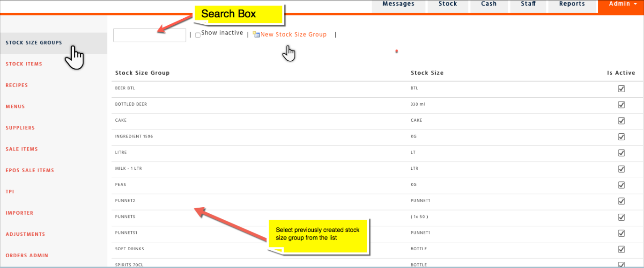Select the BOTTLED BEER stock size group
Viewport: 644px width, 268px height.
click(x=131, y=104)
